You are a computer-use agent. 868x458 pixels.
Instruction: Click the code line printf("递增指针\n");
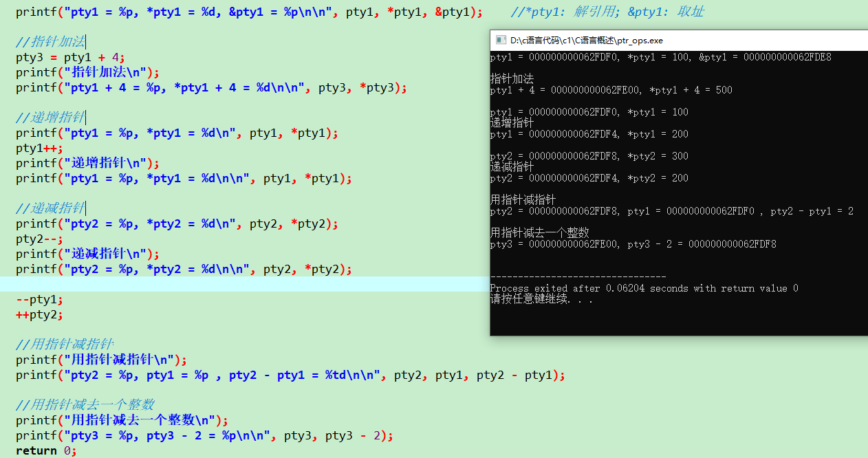(88, 163)
